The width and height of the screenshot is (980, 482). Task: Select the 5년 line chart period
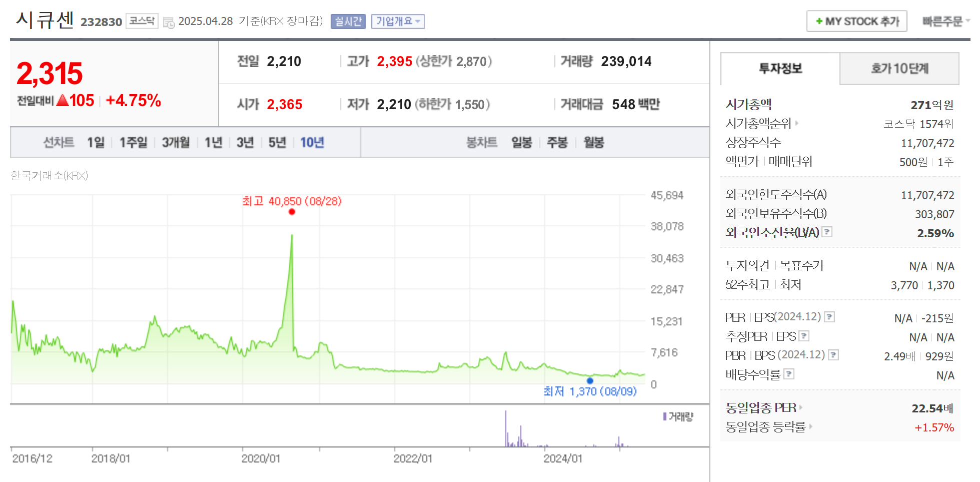[277, 143]
